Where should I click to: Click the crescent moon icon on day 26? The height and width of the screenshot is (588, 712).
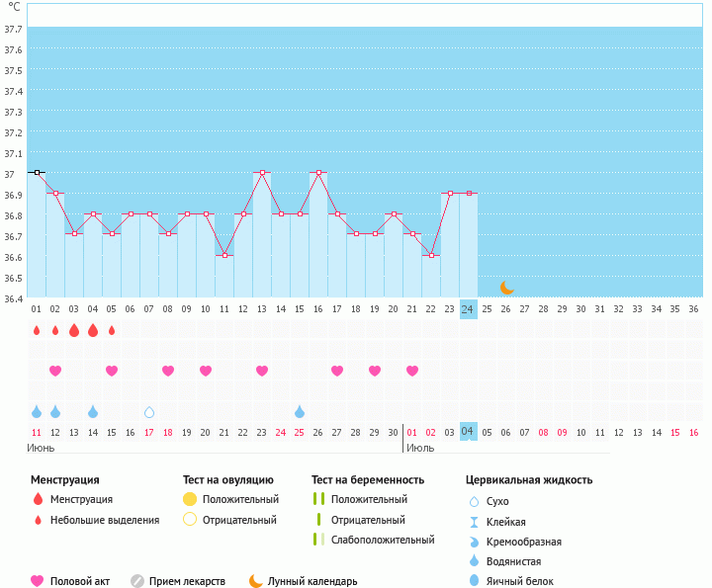coord(506,288)
